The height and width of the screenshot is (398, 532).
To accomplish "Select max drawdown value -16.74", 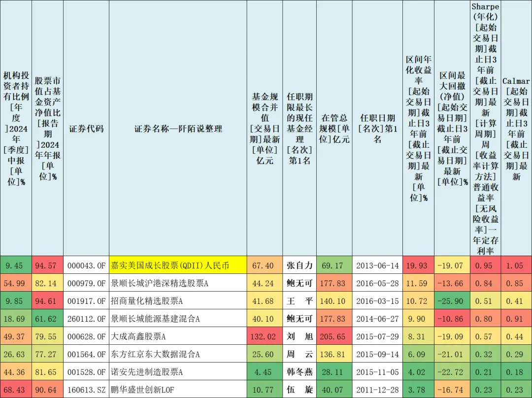I will [x=450, y=390].
